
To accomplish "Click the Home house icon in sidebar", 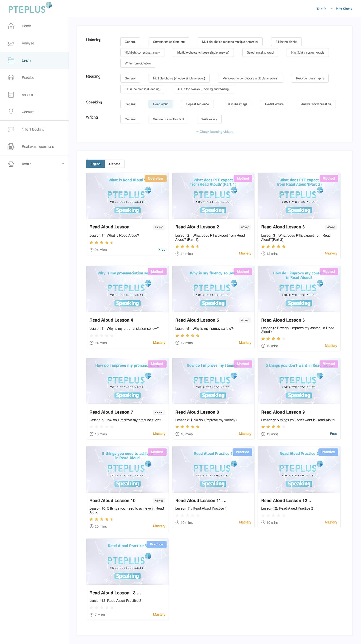I will pos(11,26).
